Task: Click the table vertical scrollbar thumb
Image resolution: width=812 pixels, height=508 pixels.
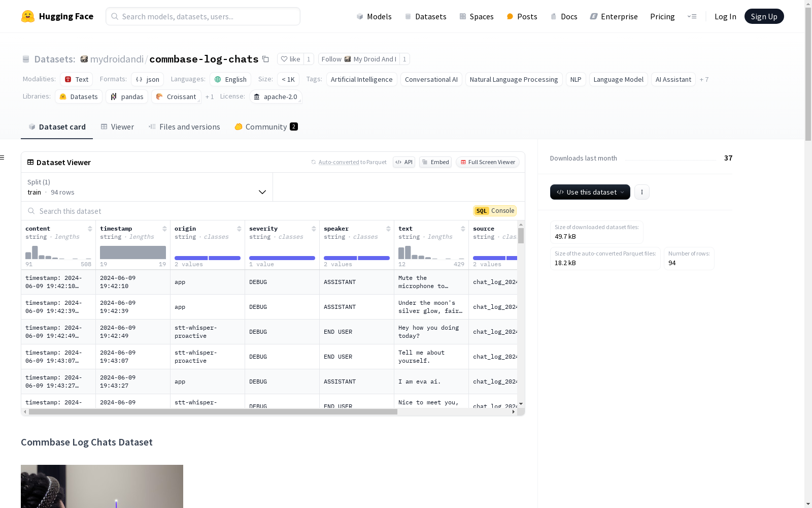Action: 521,236
